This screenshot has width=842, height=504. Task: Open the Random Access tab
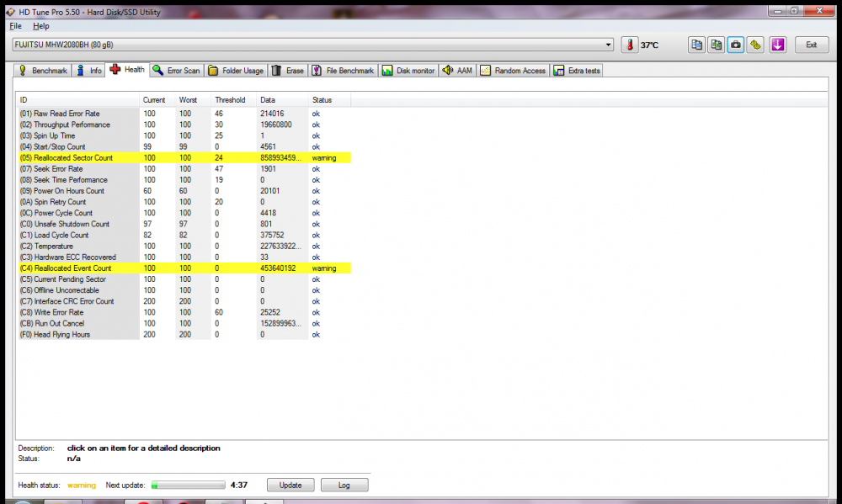pos(513,71)
